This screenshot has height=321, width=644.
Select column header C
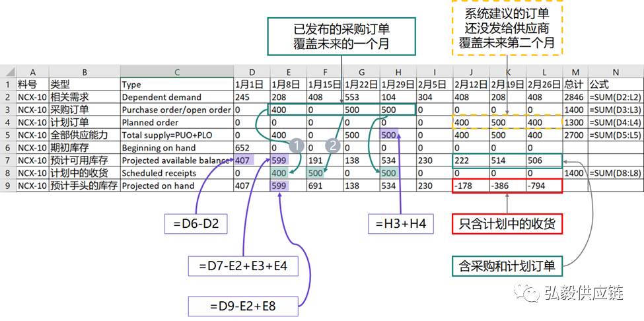(x=177, y=72)
